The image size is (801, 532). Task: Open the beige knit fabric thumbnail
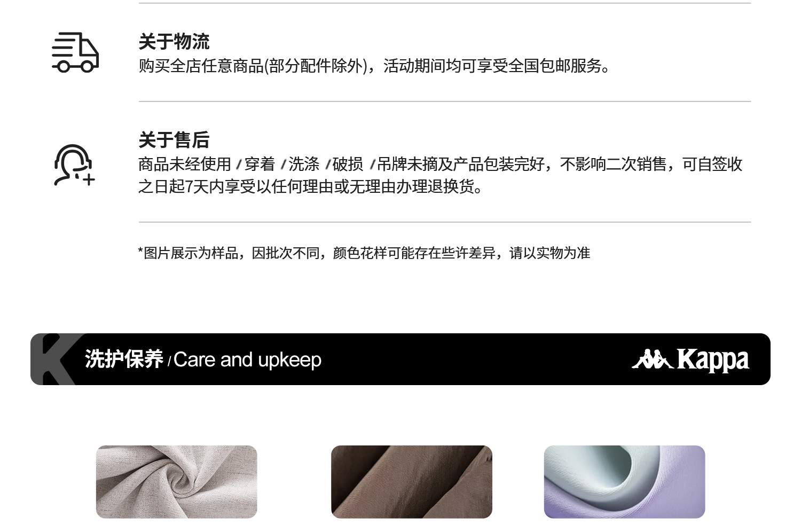pyautogui.click(x=177, y=482)
